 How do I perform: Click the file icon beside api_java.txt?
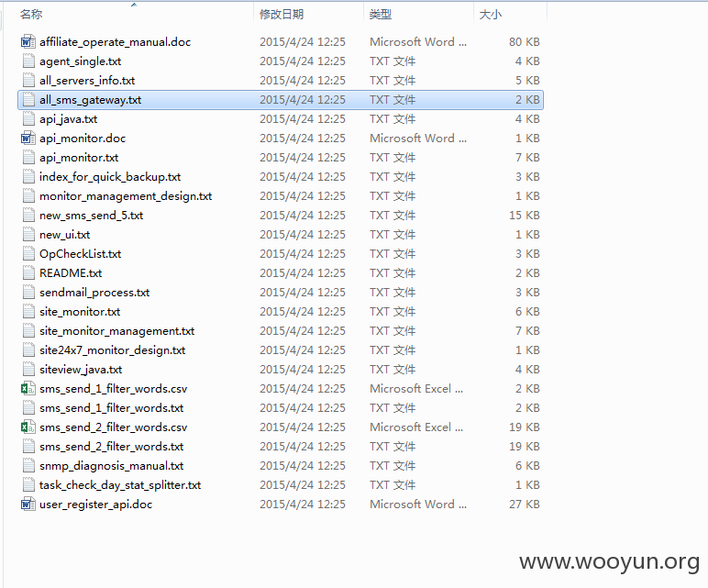pyautogui.click(x=28, y=118)
